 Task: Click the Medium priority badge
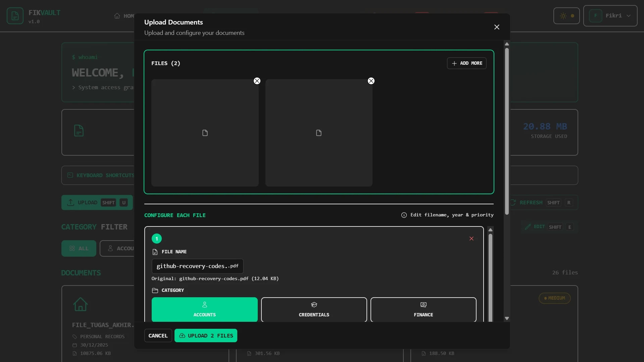tap(554, 298)
